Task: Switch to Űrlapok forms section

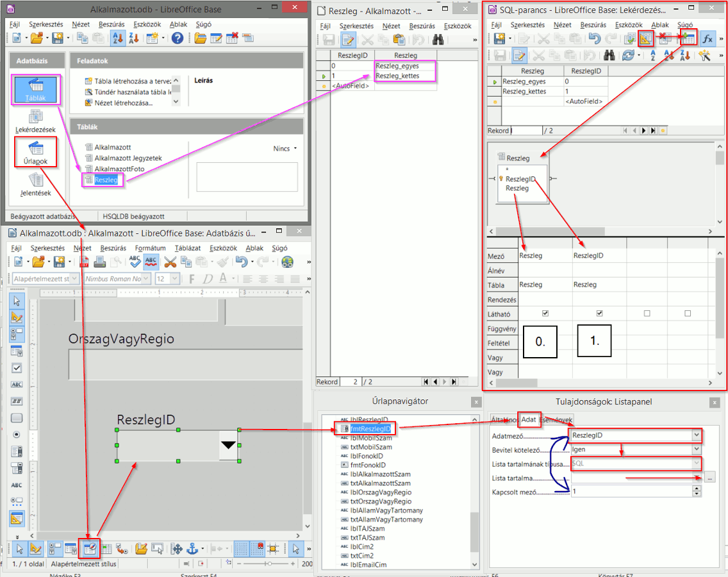Action: [36, 153]
